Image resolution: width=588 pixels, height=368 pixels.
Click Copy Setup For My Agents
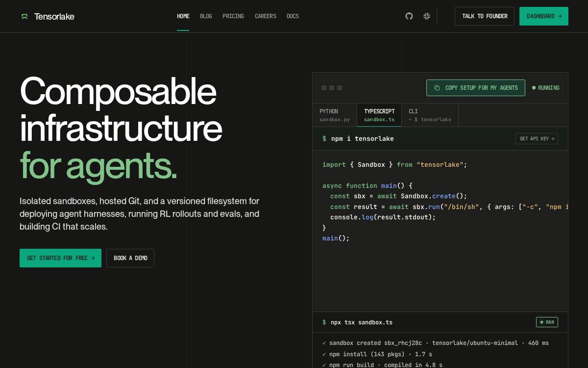click(x=476, y=88)
